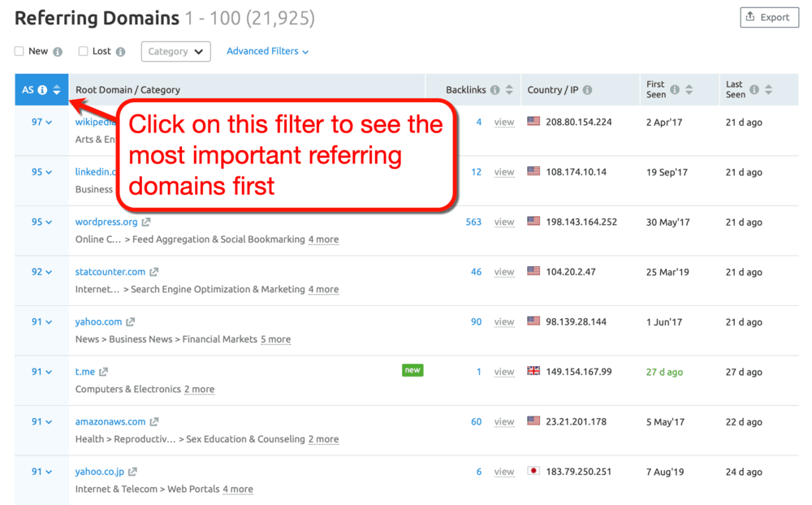Image resolution: width=812 pixels, height=505 pixels.
Task: Click the info icon in the Last Seen header
Action: click(x=754, y=89)
